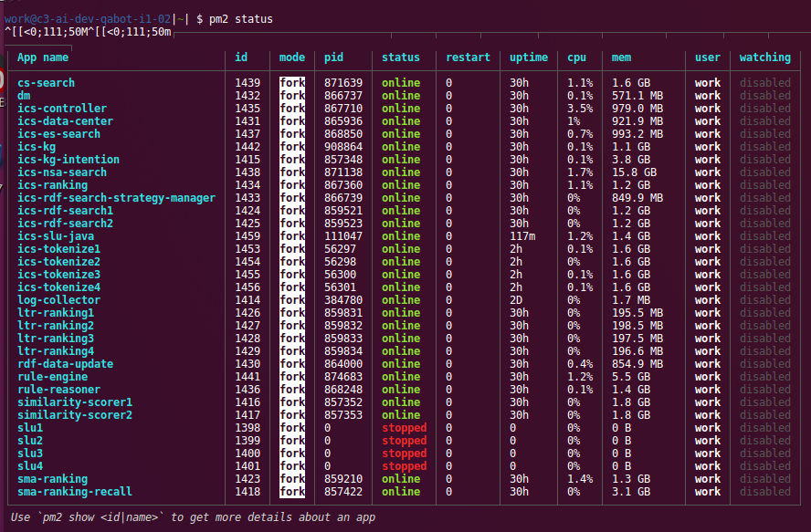Image resolution: width=811 pixels, height=532 pixels.
Task: Click the pid 871639 of cs-search
Action: [344, 82]
